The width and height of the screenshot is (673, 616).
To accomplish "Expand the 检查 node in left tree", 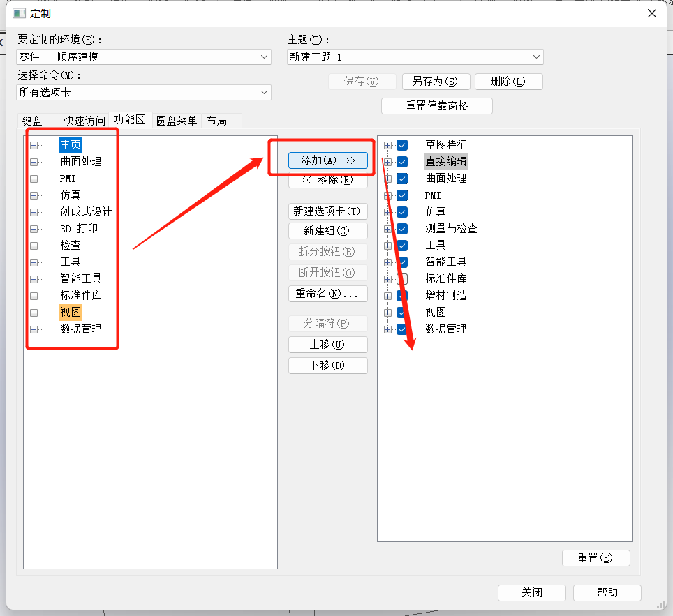I will [34, 246].
